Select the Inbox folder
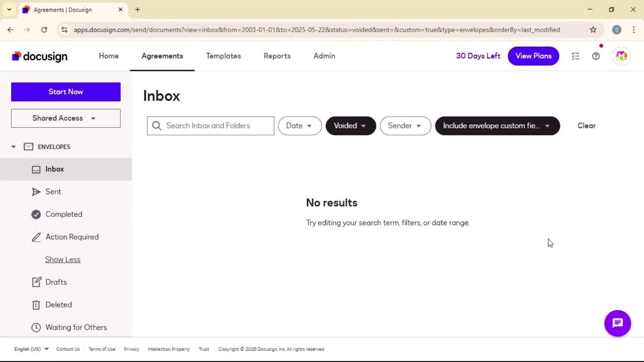 click(x=66, y=169)
